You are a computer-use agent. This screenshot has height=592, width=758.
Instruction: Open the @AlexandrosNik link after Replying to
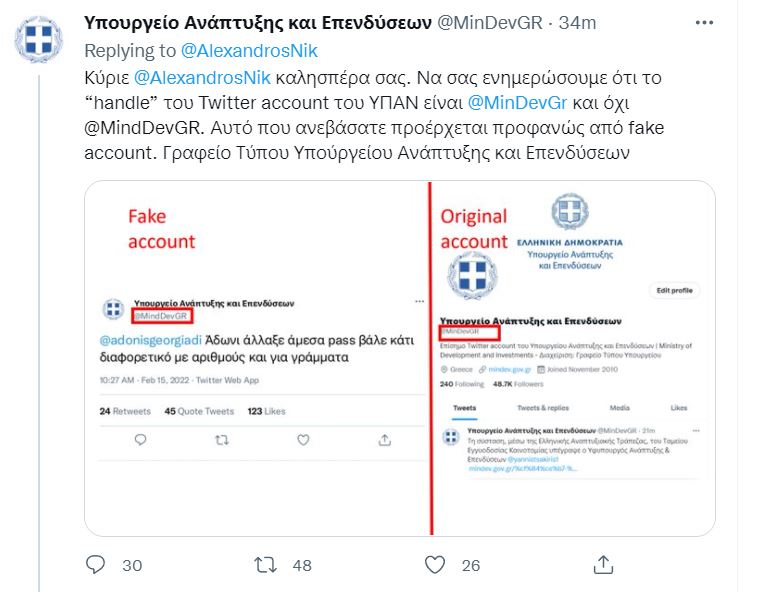(x=249, y=51)
